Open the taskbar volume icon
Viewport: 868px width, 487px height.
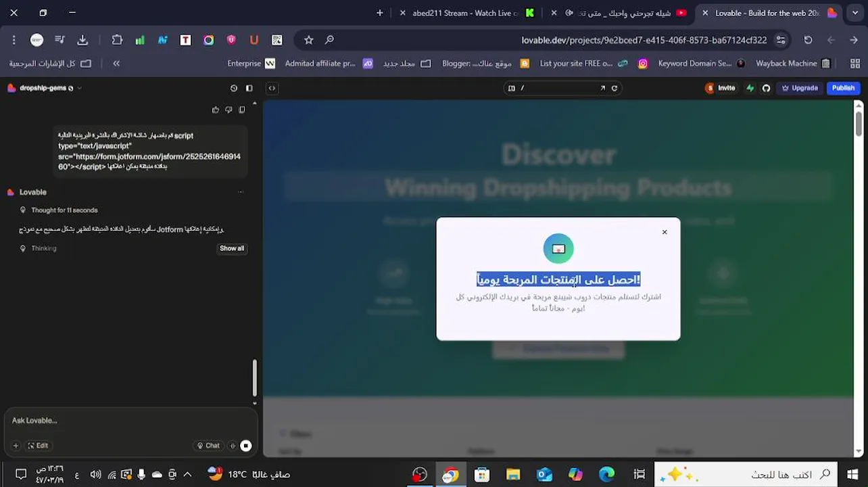pyautogui.click(x=95, y=475)
